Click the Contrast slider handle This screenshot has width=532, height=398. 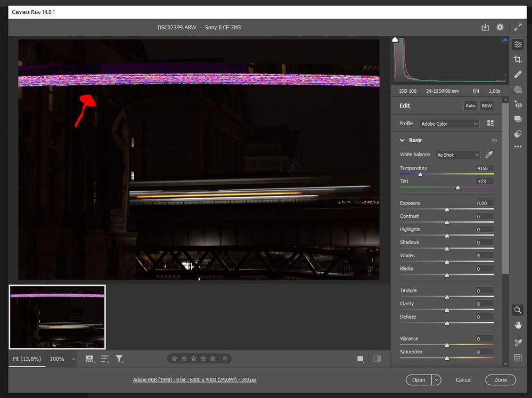[447, 223]
